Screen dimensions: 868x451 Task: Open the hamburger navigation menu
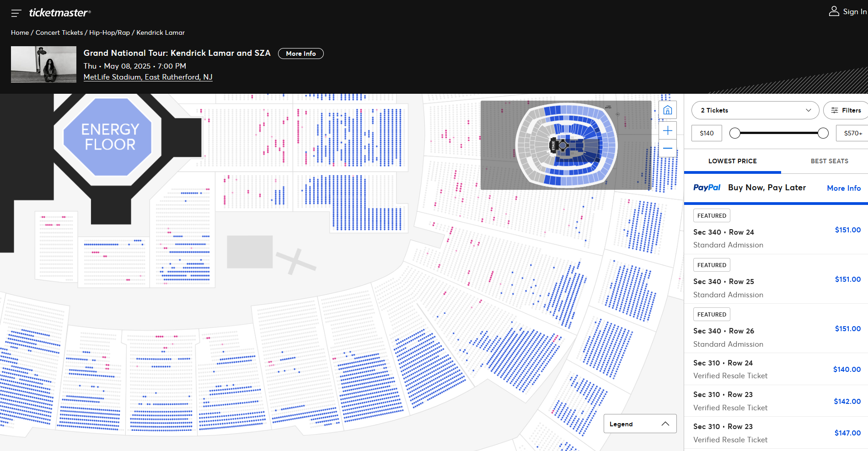click(16, 13)
